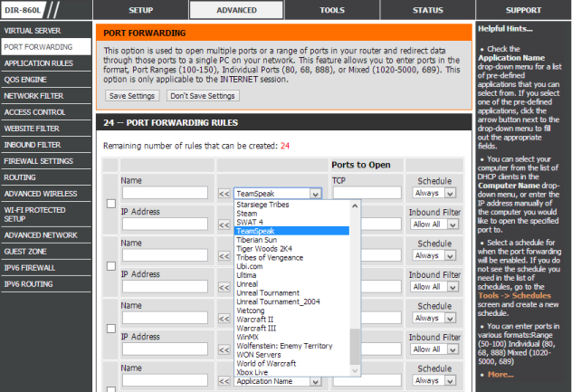Choose World of Warcraft option
The width and height of the screenshot is (572, 392).
point(291,364)
